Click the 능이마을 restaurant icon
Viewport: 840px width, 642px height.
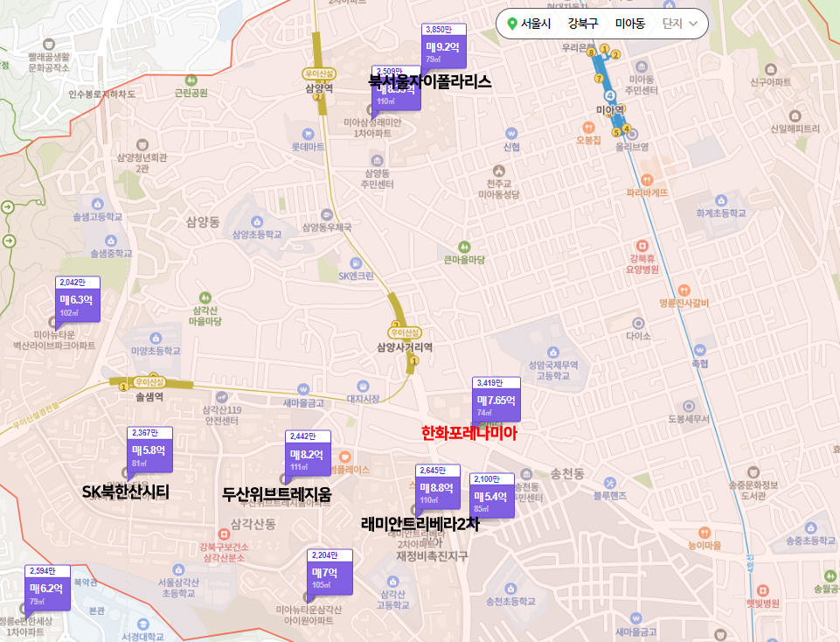705,533
